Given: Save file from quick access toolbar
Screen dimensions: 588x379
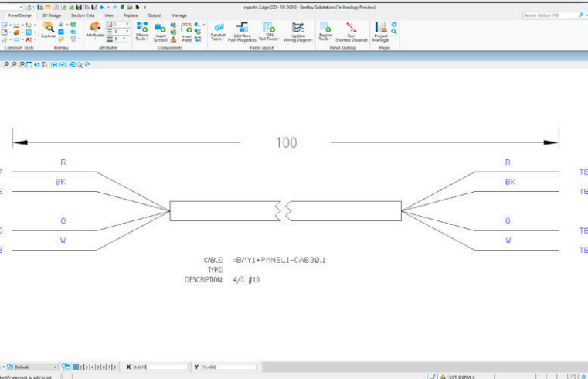Looking at the screenshot, I should (x=79, y=7).
